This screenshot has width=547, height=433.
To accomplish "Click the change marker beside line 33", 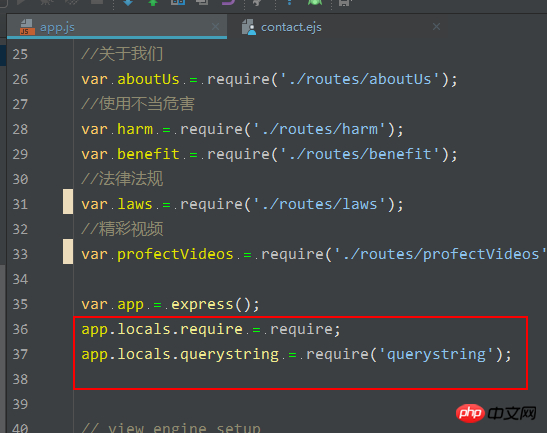I will coord(68,252).
